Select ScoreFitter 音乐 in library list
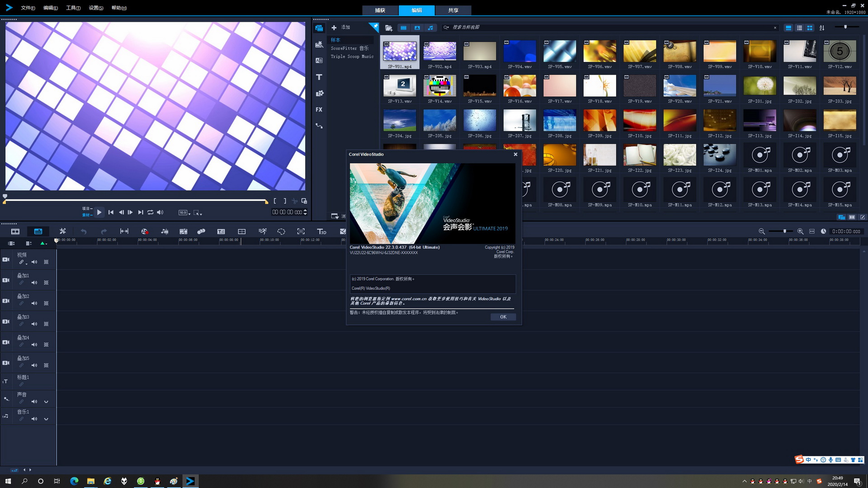 pos(349,48)
